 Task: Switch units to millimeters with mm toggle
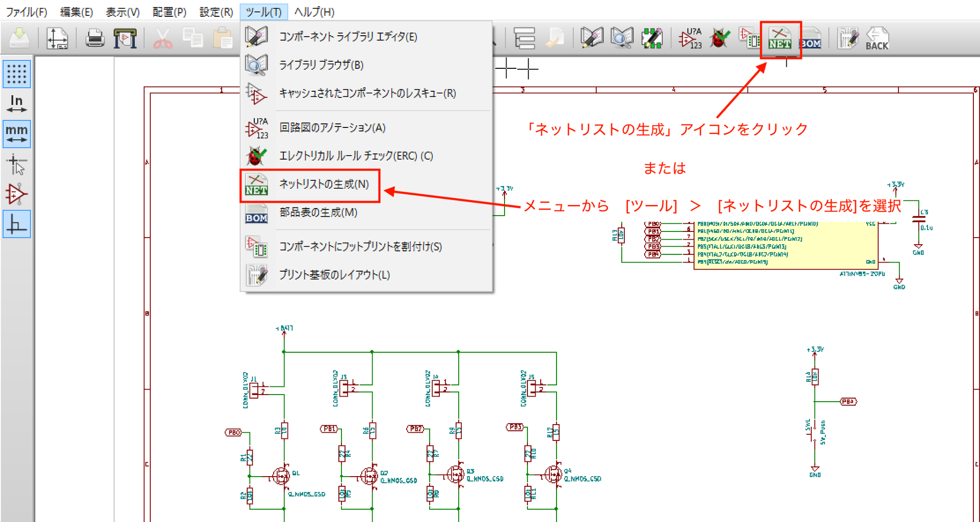click(x=17, y=134)
